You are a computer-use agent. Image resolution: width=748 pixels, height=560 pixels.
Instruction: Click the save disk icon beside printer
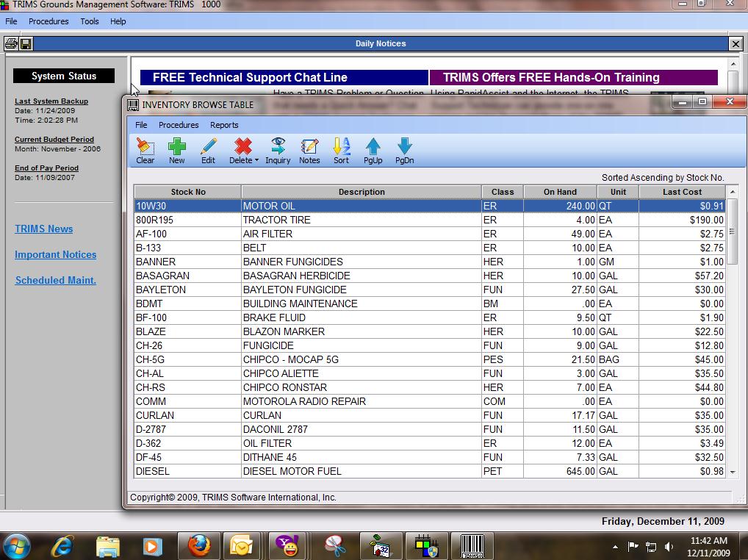point(26,44)
